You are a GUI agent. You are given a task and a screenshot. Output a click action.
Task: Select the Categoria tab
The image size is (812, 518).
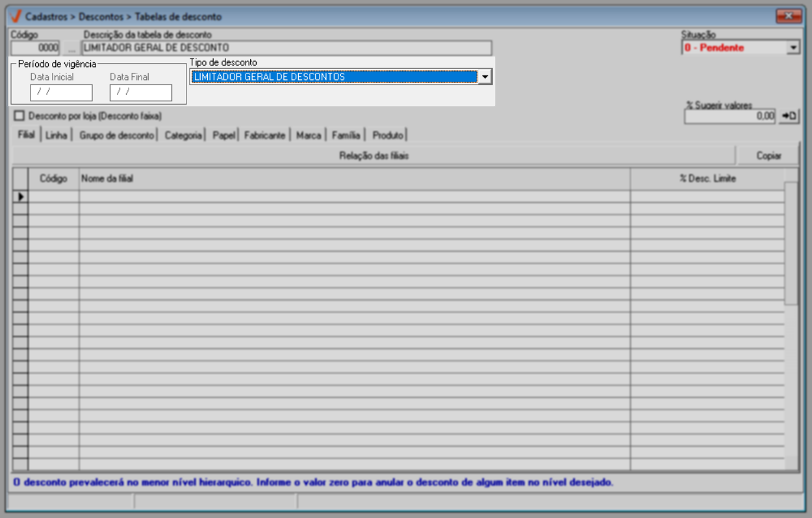(183, 136)
